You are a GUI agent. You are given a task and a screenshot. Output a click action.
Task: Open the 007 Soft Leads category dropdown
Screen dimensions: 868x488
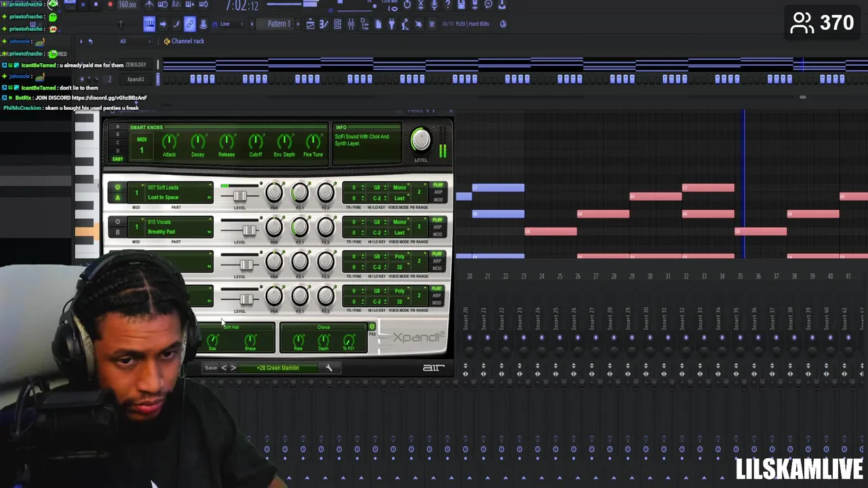(x=179, y=188)
